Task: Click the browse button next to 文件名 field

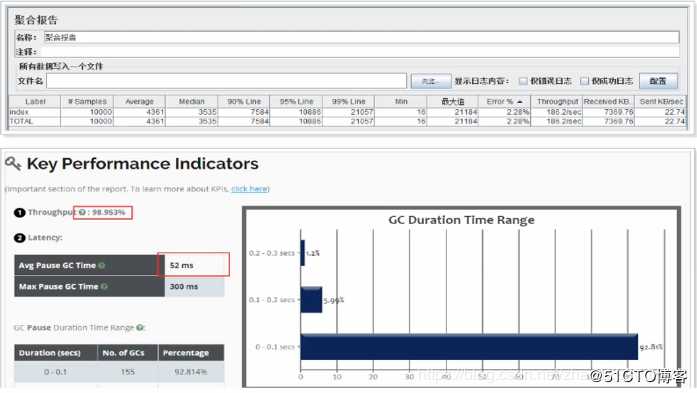Action: click(430, 81)
